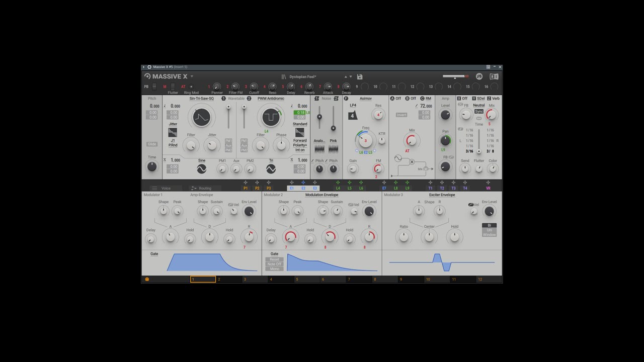The image size is (644, 362).
Task: Toggle the Glide button
Action: 152,144
